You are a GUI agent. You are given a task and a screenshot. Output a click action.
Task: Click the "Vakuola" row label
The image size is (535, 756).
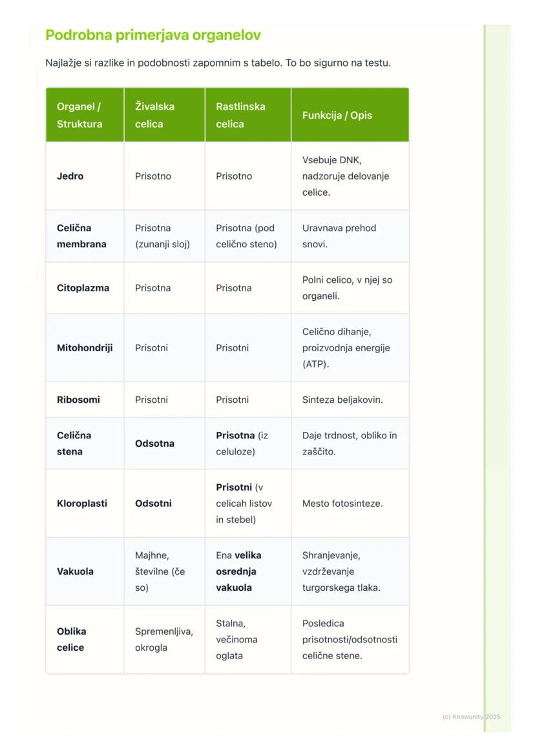pos(75,571)
